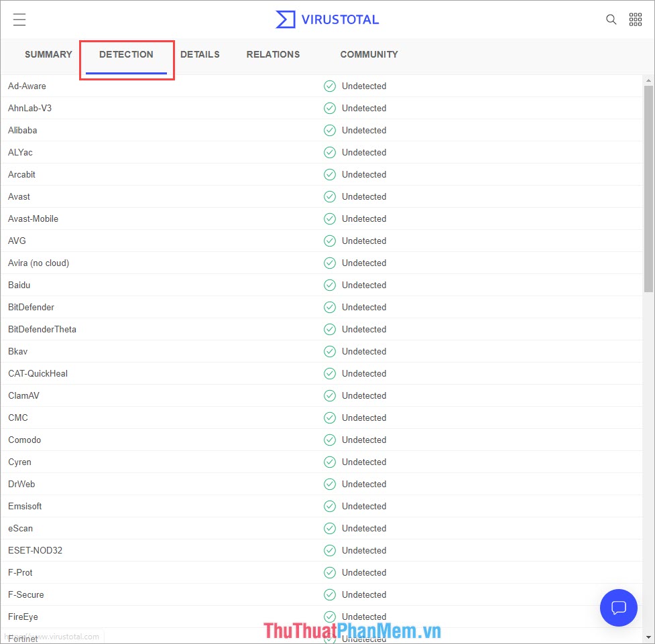Click the checkmark beside BitDefenderTheta

pos(329,329)
